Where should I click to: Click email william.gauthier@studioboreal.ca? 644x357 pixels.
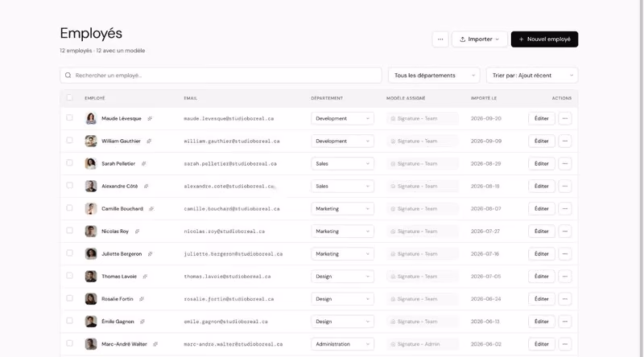coord(232,142)
